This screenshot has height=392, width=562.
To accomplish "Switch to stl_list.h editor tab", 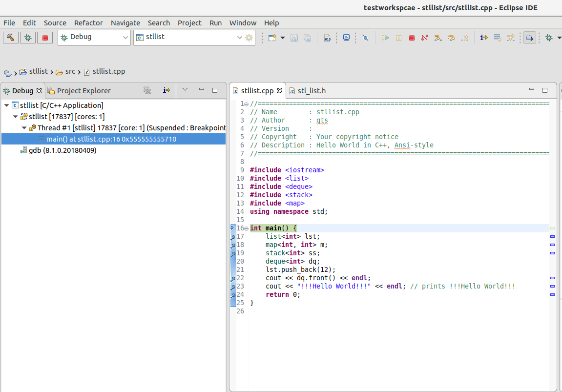I will [x=308, y=91].
